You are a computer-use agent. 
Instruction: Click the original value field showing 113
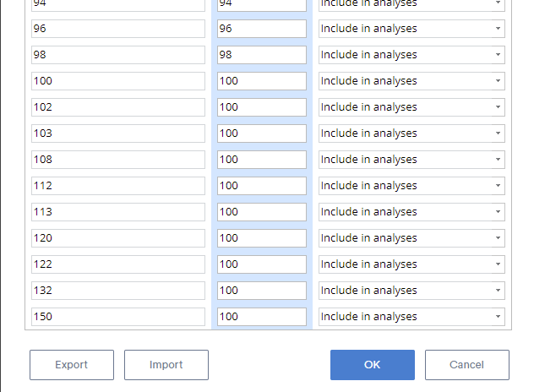pos(118,212)
